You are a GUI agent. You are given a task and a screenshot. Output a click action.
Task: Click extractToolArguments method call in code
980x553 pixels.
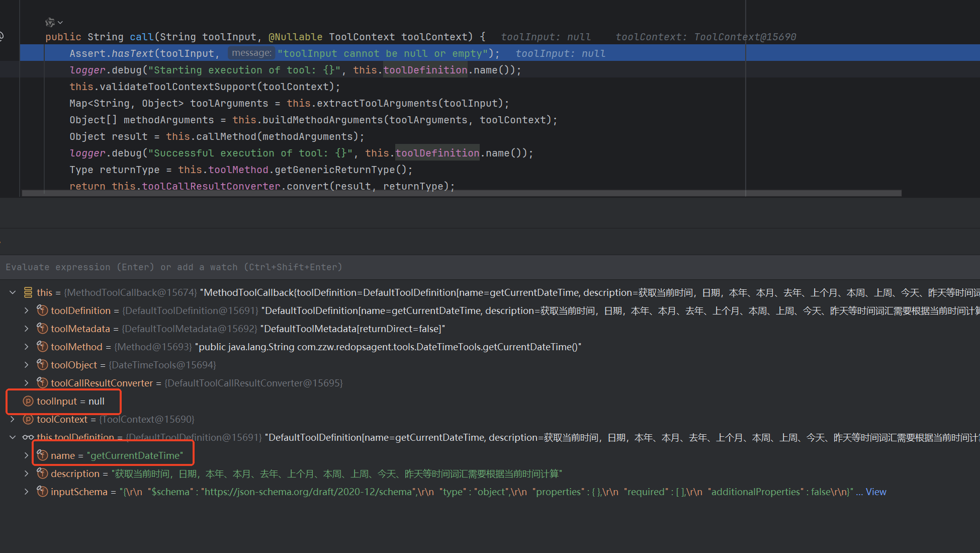coord(377,103)
